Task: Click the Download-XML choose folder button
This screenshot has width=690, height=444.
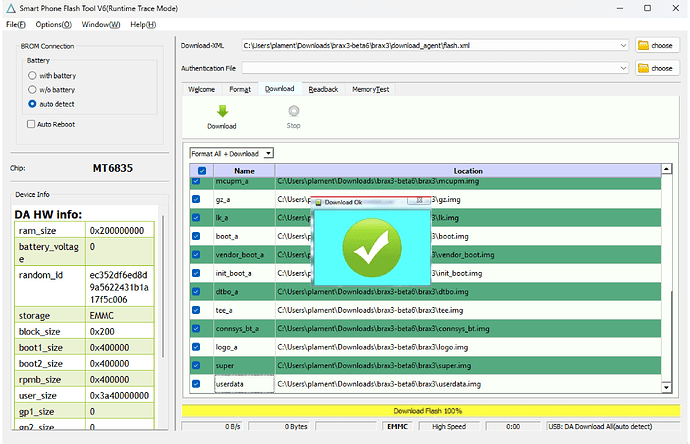Action: pos(657,45)
